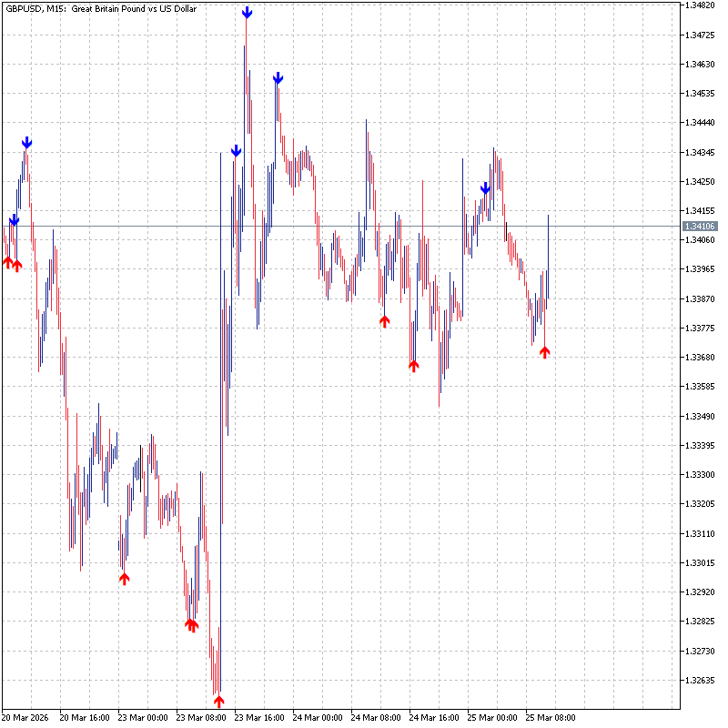Click the current price label 1.34106
Image resolution: width=728 pixels, height=728 pixels.
click(x=700, y=226)
